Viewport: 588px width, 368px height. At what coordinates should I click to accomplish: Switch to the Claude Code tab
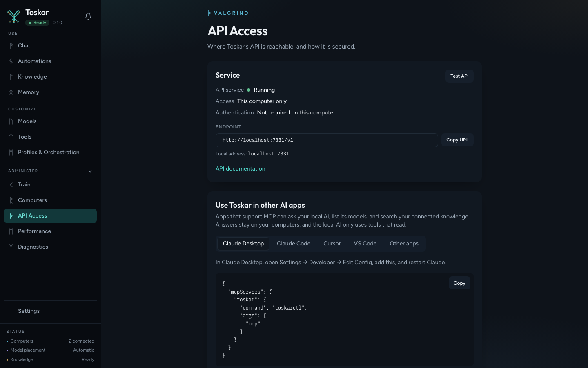(294, 244)
